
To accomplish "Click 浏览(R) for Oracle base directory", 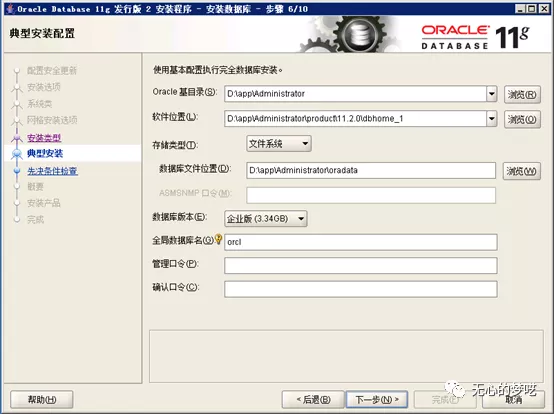I will (522, 94).
